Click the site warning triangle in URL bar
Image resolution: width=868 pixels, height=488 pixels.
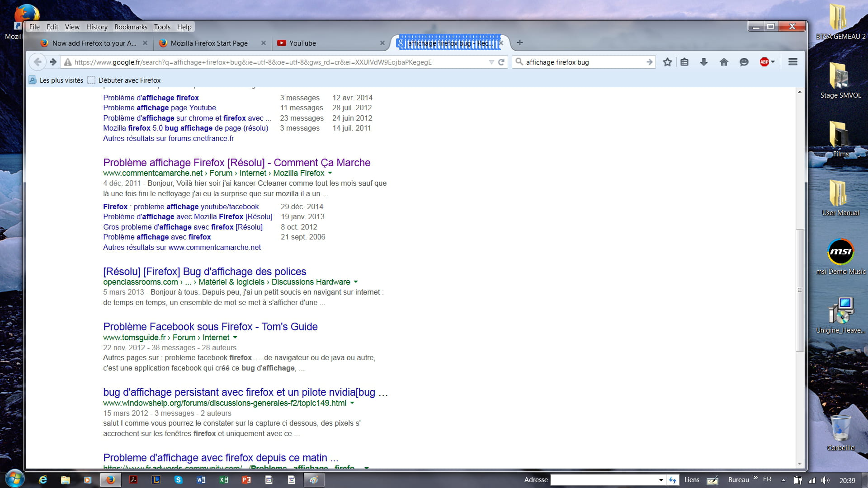67,62
